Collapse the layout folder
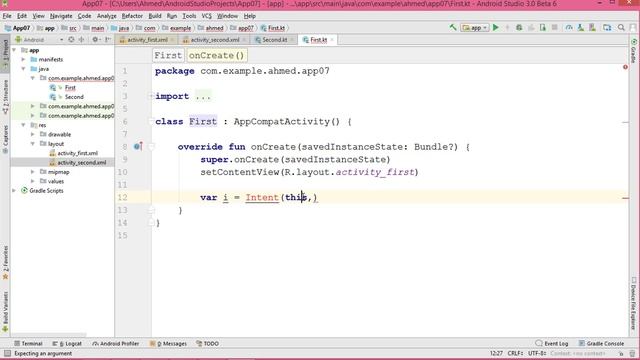This screenshot has width=640, height=360. point(33,144)
